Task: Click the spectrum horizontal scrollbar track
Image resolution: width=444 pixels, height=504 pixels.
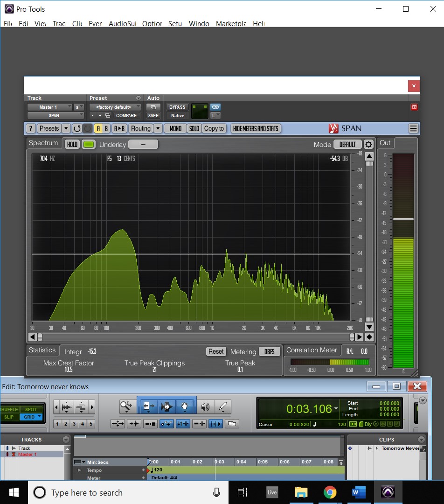Action: [196, 336]
